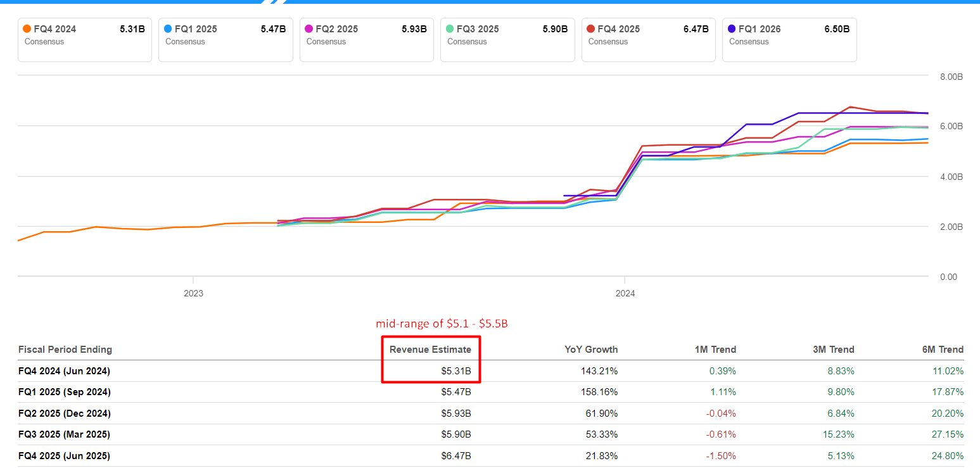Click the -0.04% 1M trend value

(x=722, y=414)
